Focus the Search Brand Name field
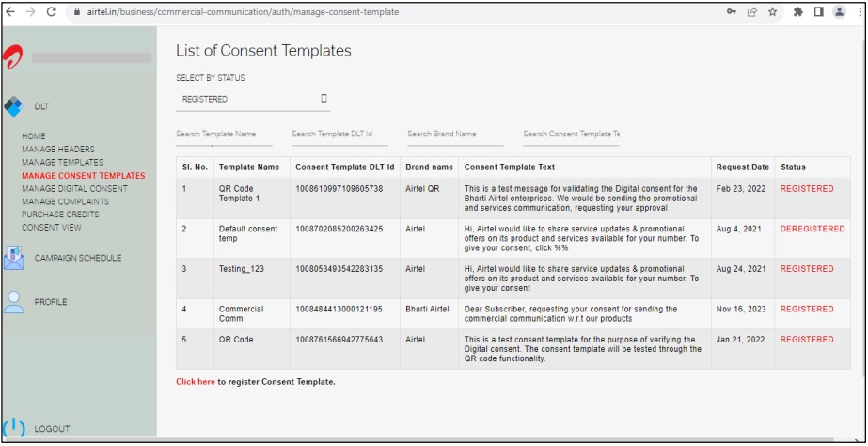The height and width of the screenshot is (446, 868). coord(455,135)
